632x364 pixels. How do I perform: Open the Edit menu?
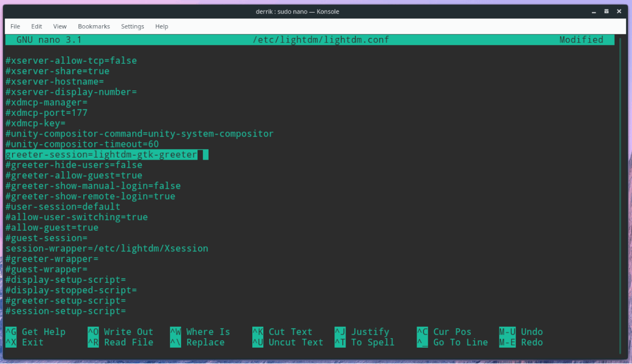[36, 26]
